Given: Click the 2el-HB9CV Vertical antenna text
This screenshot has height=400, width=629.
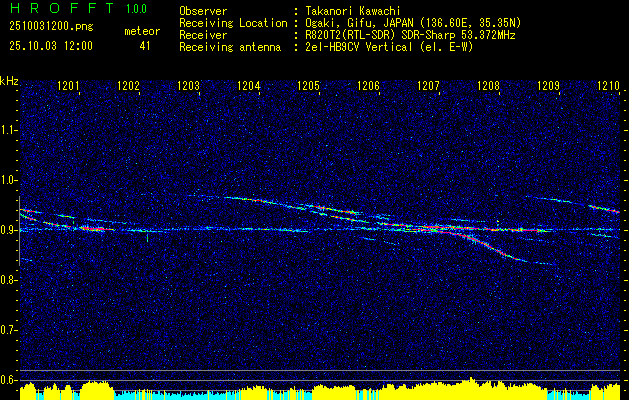Looking at the screenshot, I should 387,47.
